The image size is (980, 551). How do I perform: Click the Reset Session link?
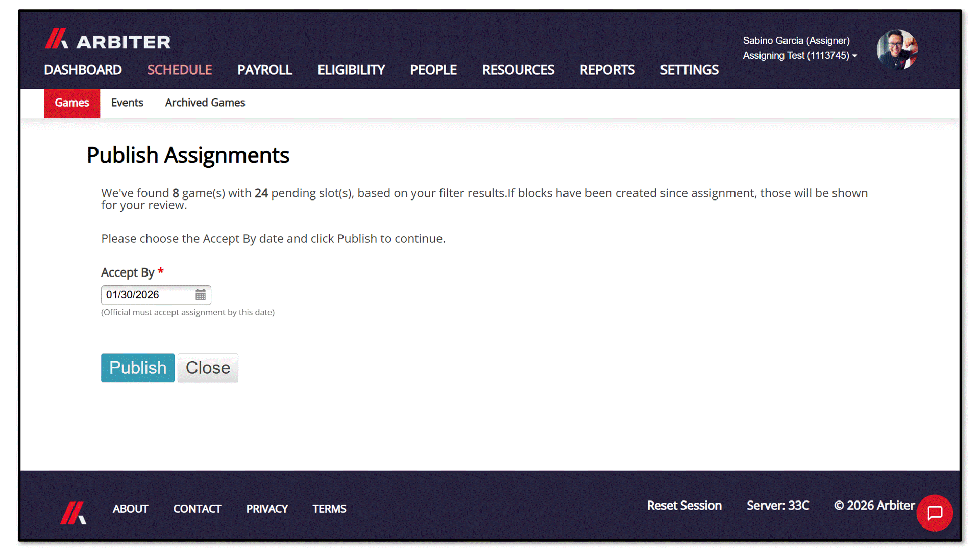click(x=684, y=506)
